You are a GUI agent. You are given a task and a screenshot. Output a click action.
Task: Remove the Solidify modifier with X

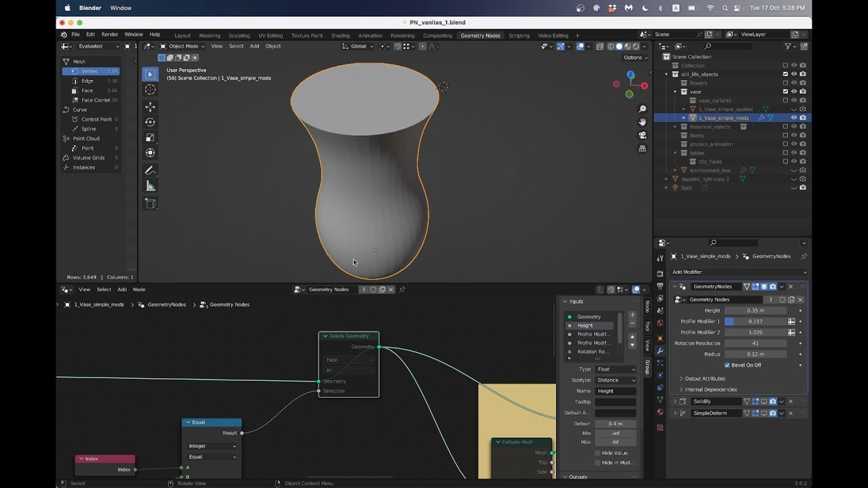tap(791, 401)
